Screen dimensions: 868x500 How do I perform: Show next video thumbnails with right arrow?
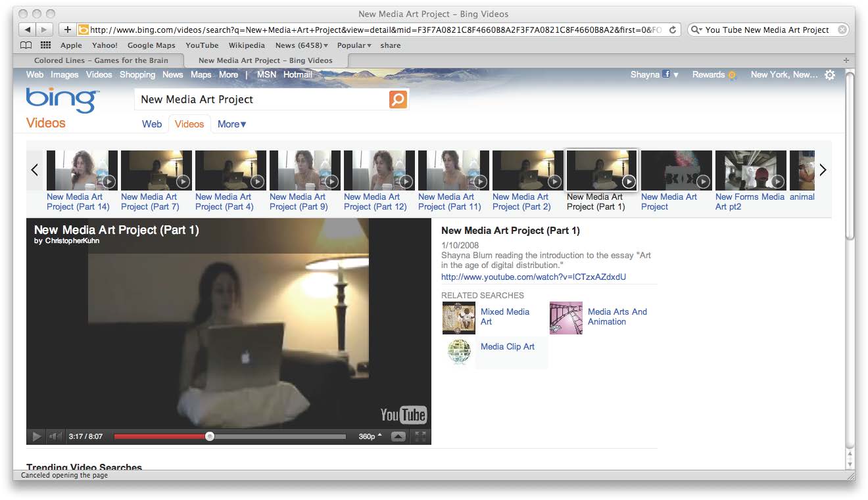click(x=822, y=170)
